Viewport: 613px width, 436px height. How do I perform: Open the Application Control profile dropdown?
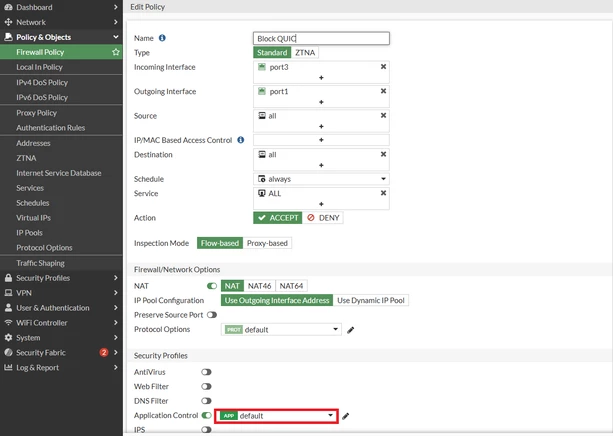pyautogui.click(x=276, y=416)
